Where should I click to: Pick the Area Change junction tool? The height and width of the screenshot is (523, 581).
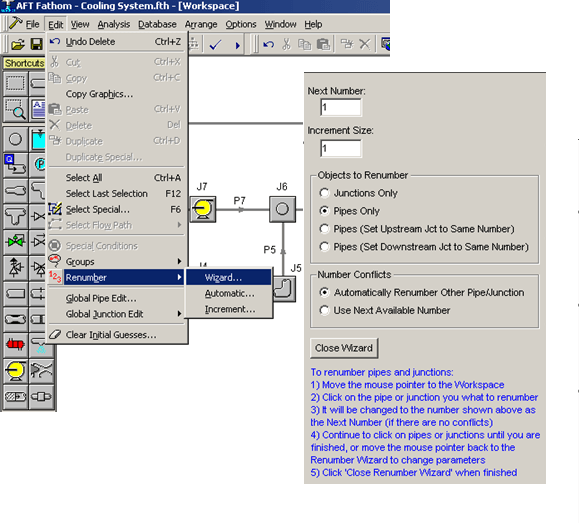15,191
